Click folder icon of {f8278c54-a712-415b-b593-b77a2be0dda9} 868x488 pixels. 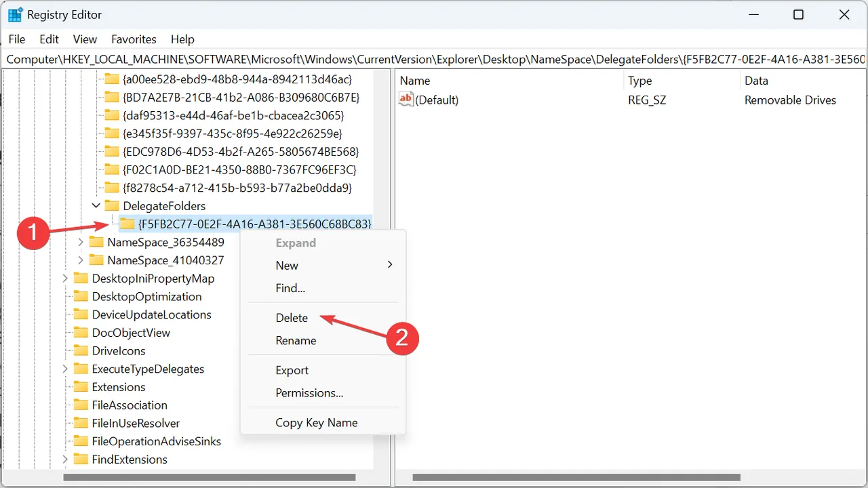pyautogui.click(x=112, y=188)
